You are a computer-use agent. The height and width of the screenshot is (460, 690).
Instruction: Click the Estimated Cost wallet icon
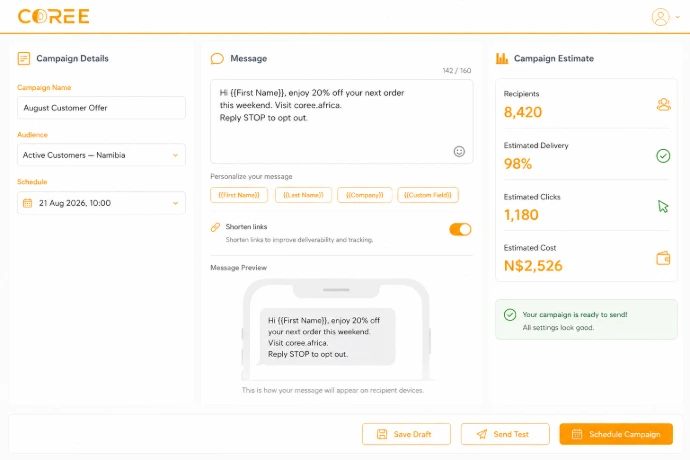pos(663,258)
